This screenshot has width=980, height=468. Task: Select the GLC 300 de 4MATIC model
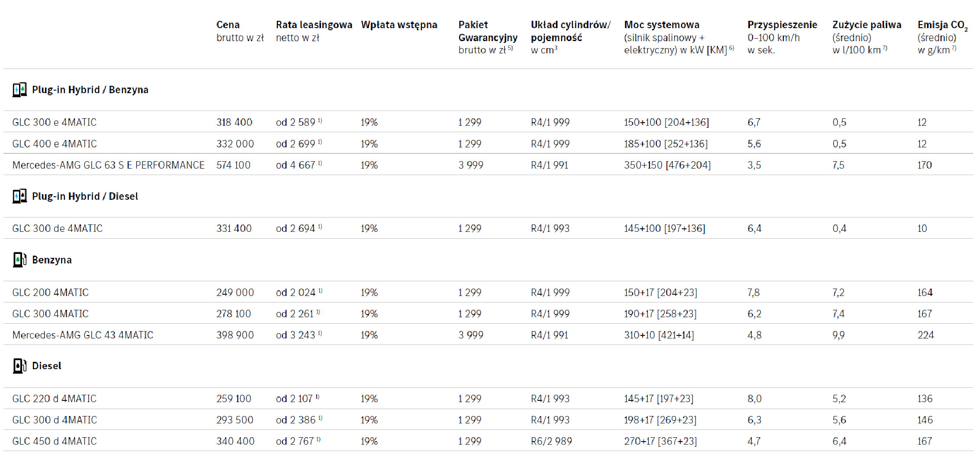(x=57, y=228)
